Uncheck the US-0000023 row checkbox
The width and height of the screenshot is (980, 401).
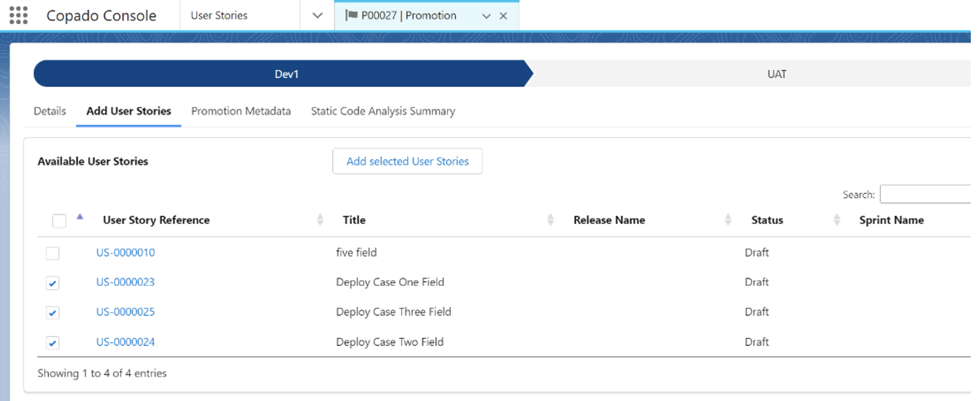pos(53,283)
